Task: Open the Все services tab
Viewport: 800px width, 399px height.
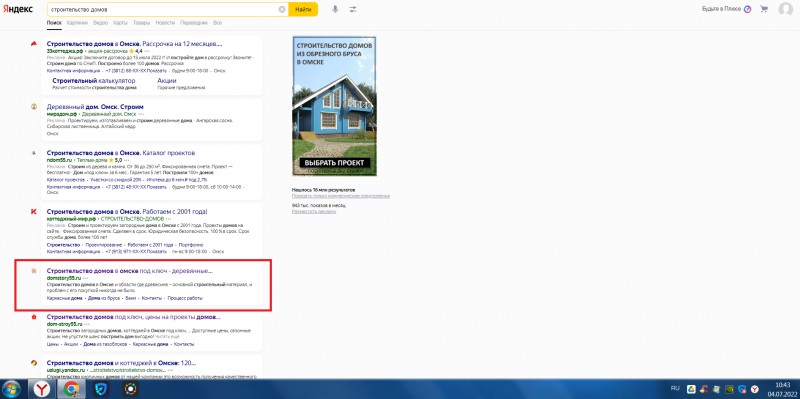Action: click(217, 23)
